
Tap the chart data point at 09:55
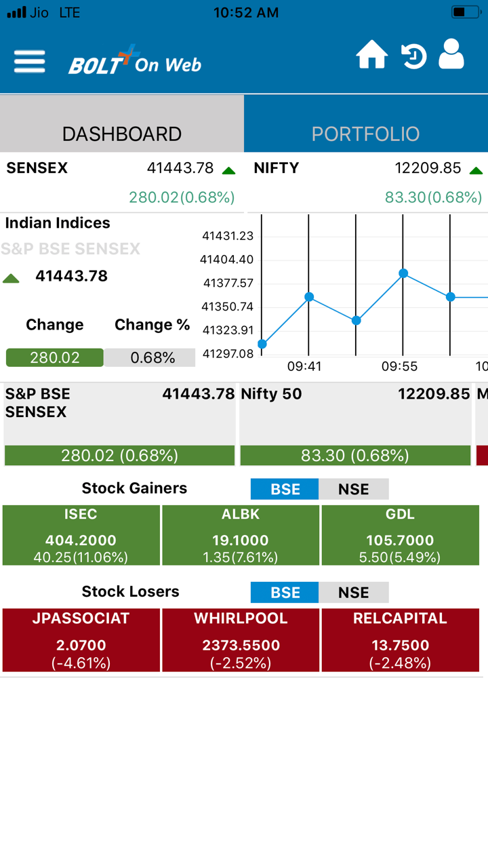[x=403, y=273]
